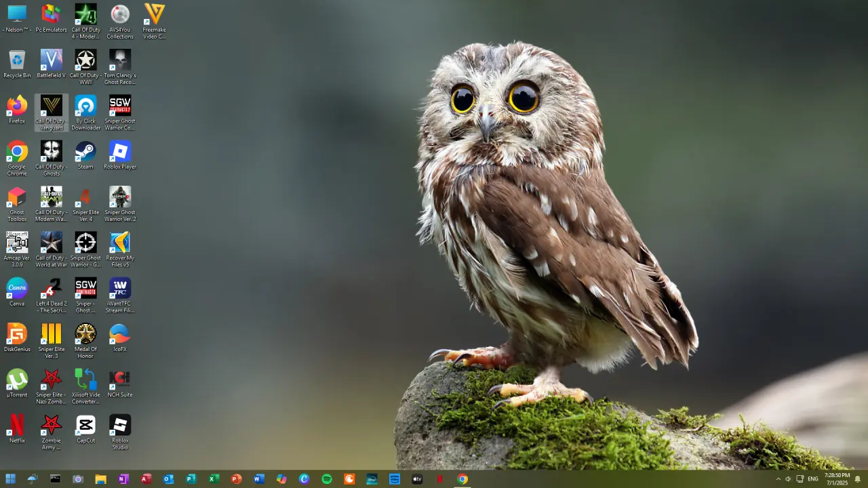Launch NCH Suite from the desktop
The image size is (868, 488).
pos(120,382)
